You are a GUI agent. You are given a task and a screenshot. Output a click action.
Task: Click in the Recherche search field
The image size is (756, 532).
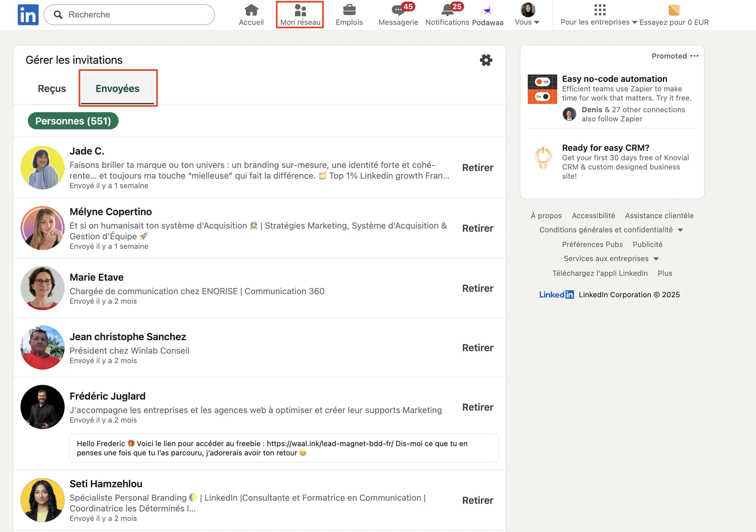(x=129, y=15)
